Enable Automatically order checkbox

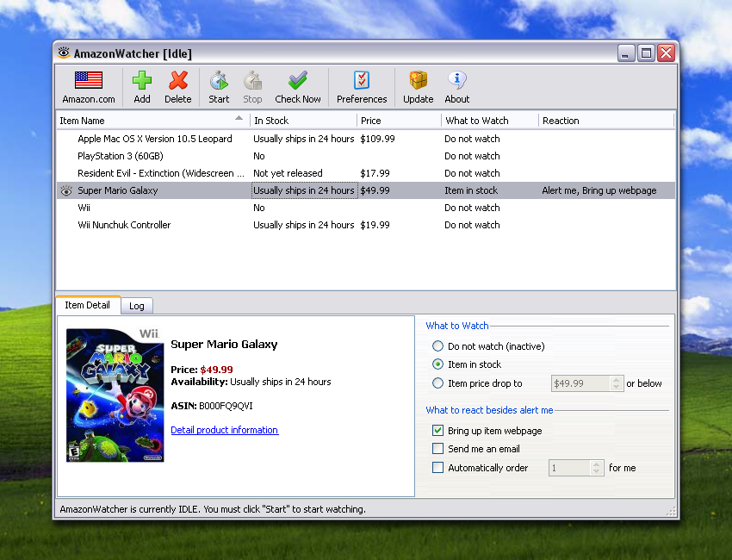coord(437,468)
